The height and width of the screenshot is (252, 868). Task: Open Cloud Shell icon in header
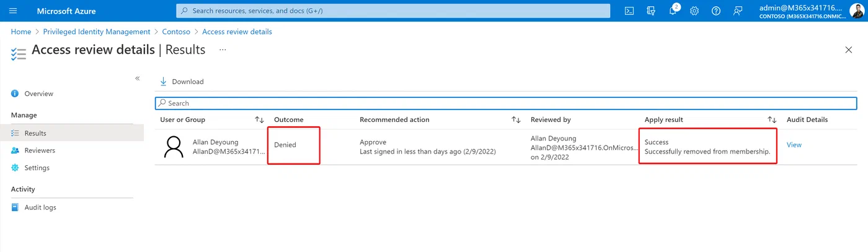[629, 11]
